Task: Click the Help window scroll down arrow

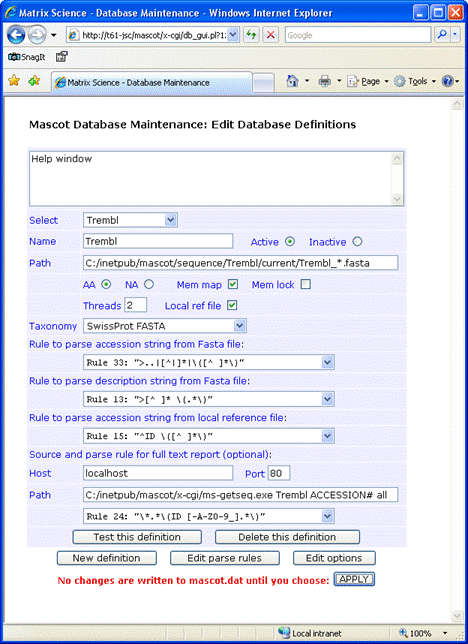Action: pos(397,199)
